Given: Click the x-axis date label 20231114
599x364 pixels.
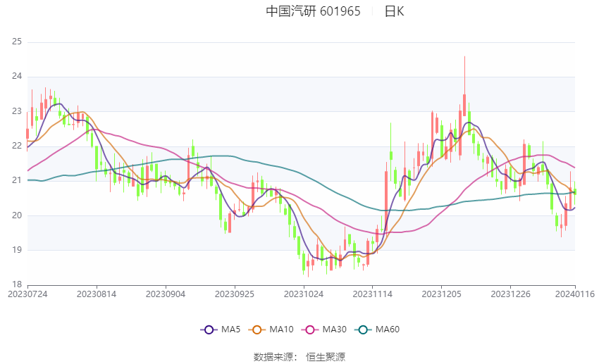Looking at the screenshot, I should pyautogui.click(x=373, y=294).
